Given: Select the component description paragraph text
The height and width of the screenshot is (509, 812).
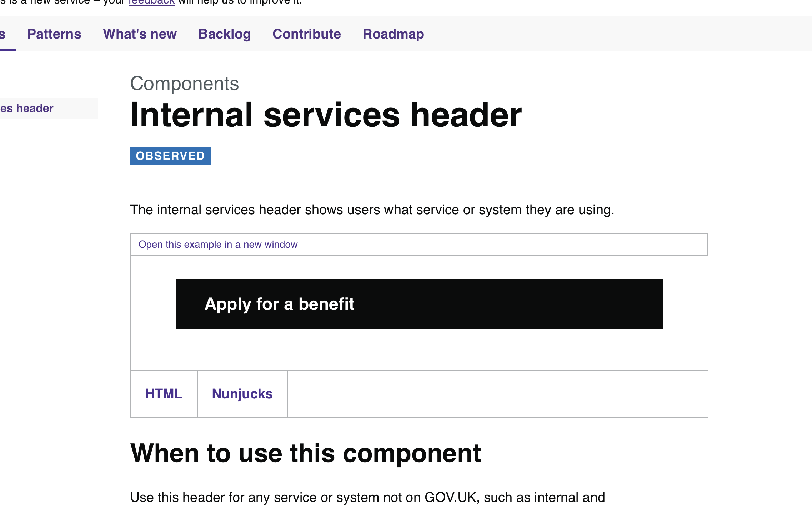Looking at the screenshot, I should (372, 210).
